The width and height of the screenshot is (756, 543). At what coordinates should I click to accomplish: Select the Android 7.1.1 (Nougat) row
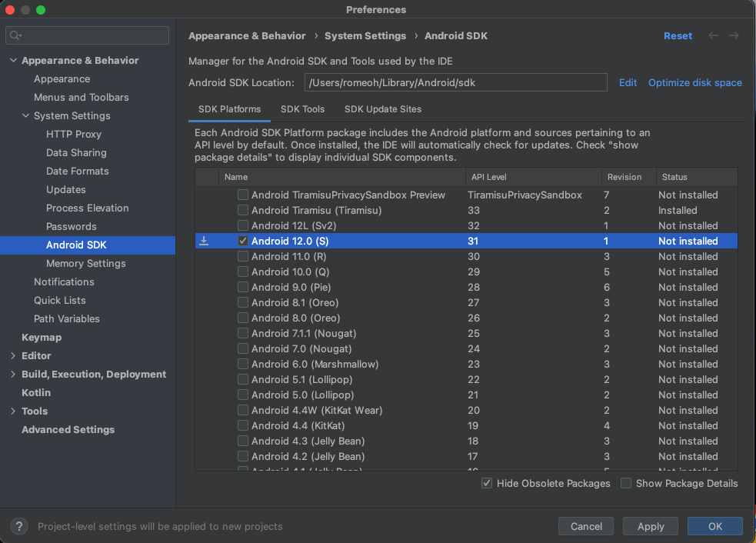466,333
